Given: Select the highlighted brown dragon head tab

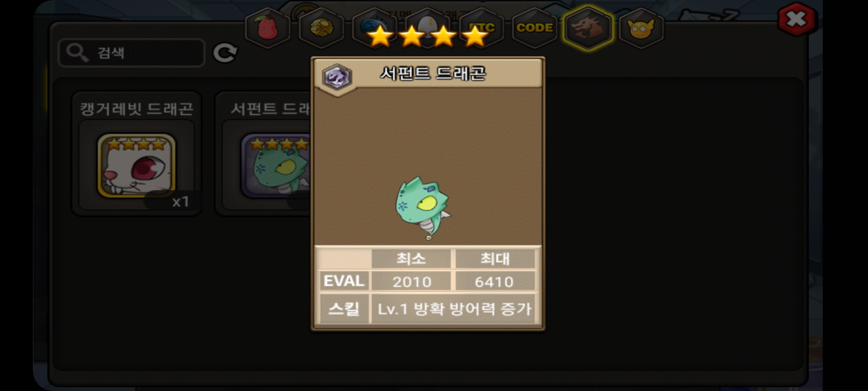Looking at the screenshot, I should (588, 28).
